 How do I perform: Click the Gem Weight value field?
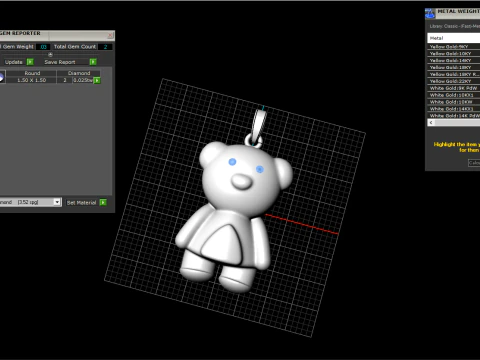click(43, 47)
